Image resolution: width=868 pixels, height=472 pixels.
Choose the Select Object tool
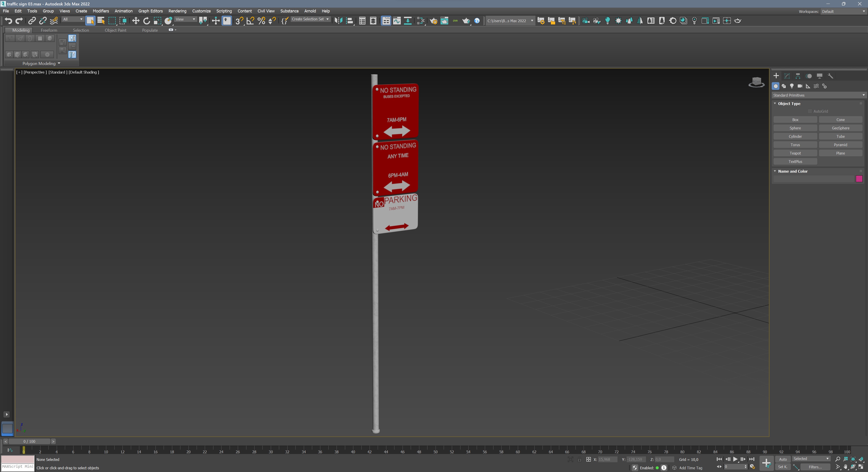pyautogui.click(x=90, y=21)
